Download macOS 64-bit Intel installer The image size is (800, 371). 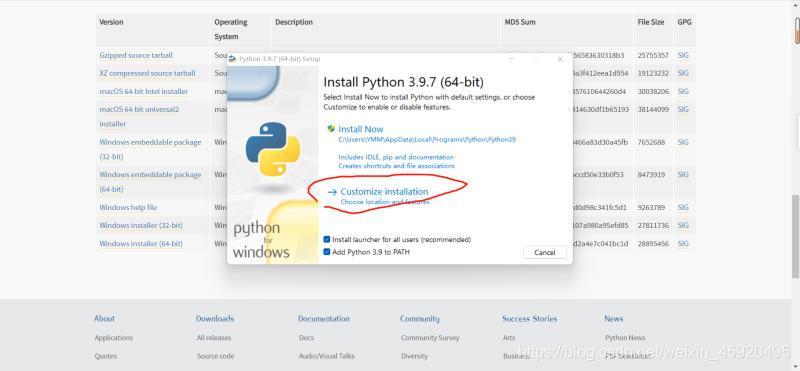[144, 92]
